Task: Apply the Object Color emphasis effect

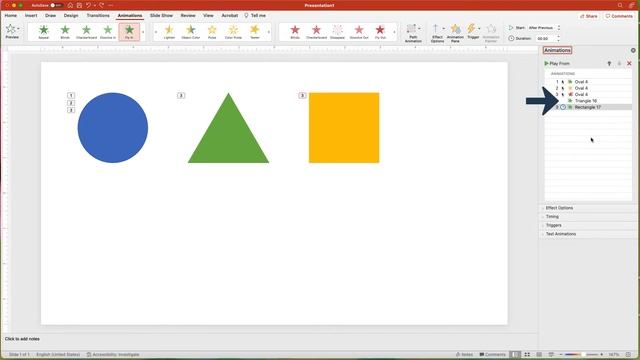Action: pos(191,31)
